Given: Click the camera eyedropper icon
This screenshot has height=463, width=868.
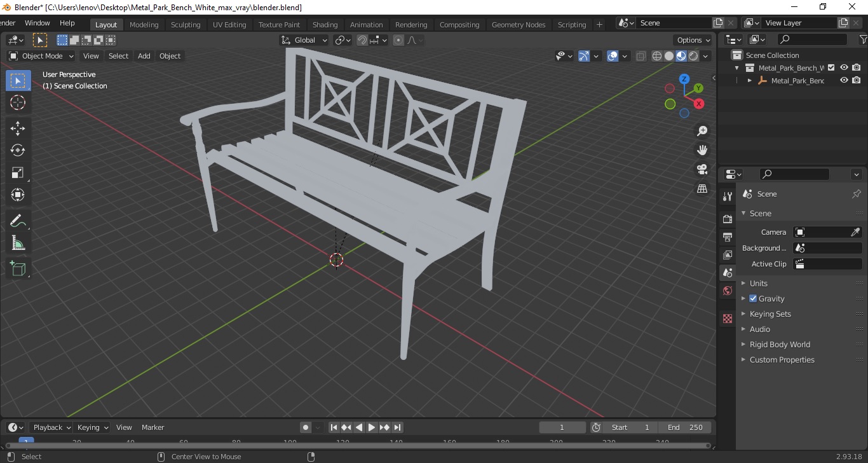Looking at the screenshot, I should click(x=855, y=232).
